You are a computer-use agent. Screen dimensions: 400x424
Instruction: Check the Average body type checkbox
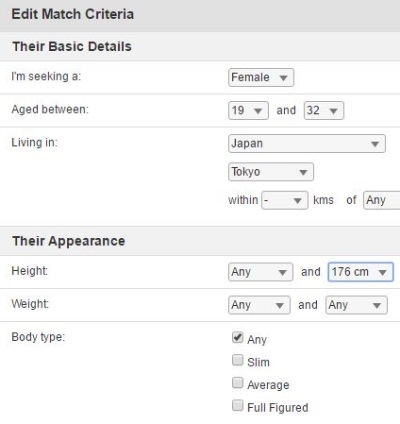click(237, 383)
